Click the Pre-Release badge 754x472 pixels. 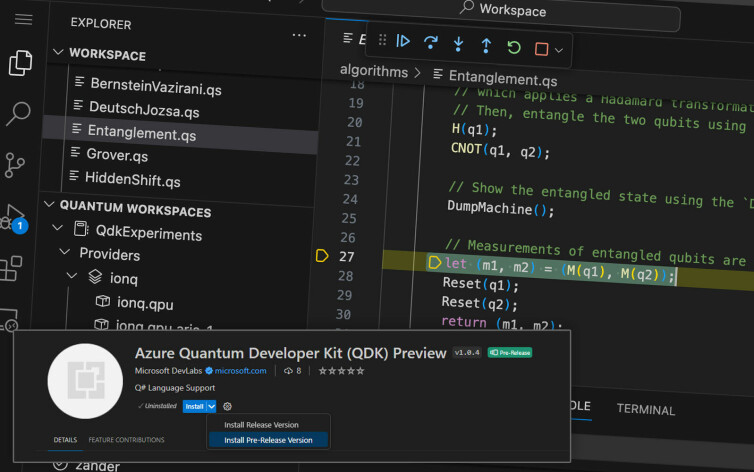click(510, 352)
